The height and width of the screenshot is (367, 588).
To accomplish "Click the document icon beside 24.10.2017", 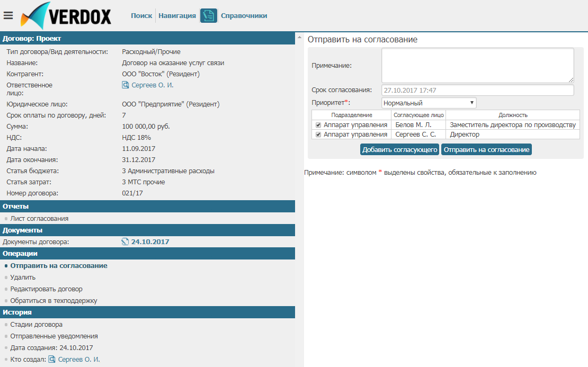I will [x=125, y=242].
